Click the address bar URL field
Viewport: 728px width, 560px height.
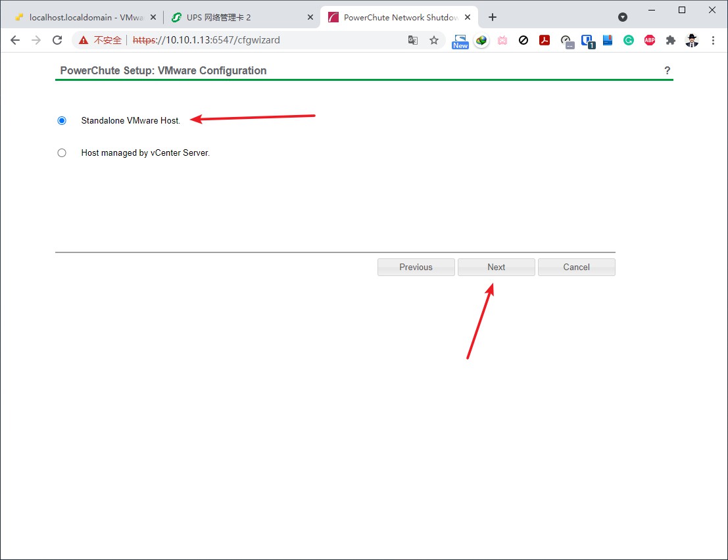tap(263, 40)
